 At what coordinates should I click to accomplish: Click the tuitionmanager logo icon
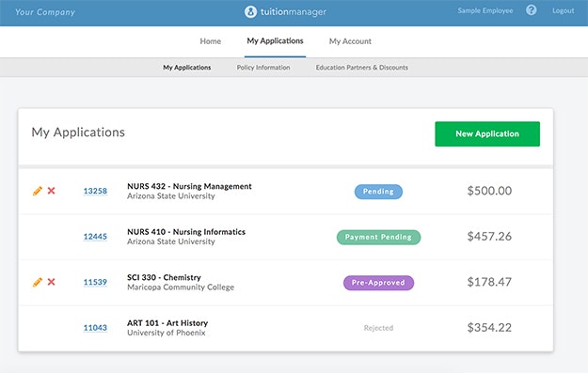coord(250,11)
